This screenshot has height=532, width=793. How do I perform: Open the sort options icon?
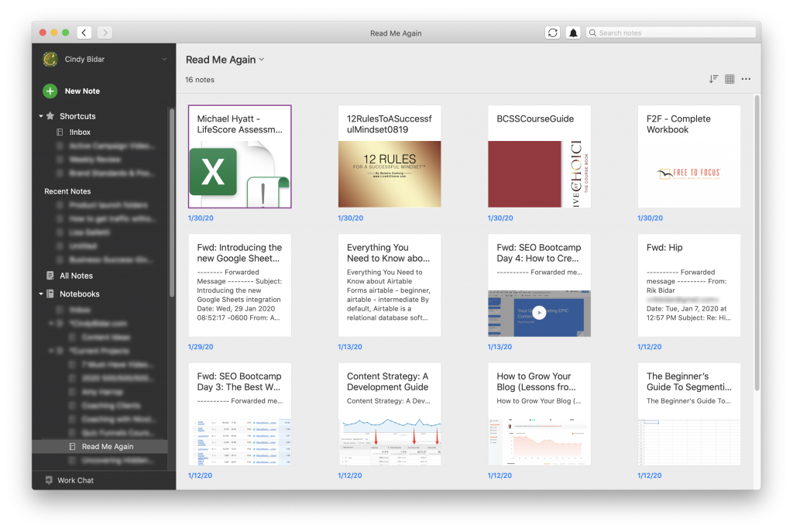[x=713, y=79]
